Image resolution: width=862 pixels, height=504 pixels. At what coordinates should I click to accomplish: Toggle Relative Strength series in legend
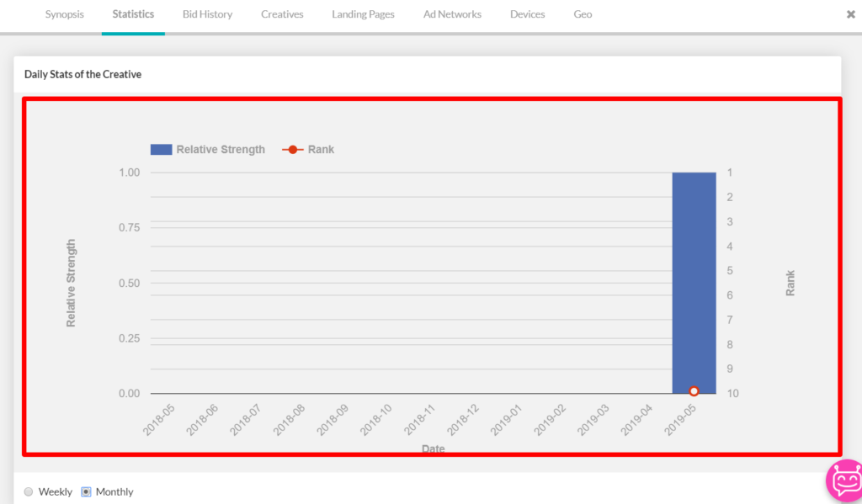point(220,150)
